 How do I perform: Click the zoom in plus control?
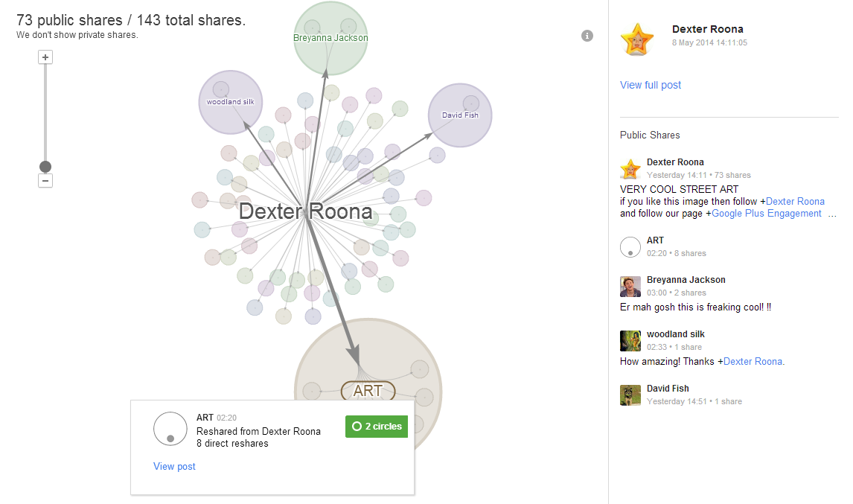pyautogui.click(x=45, y=57)
